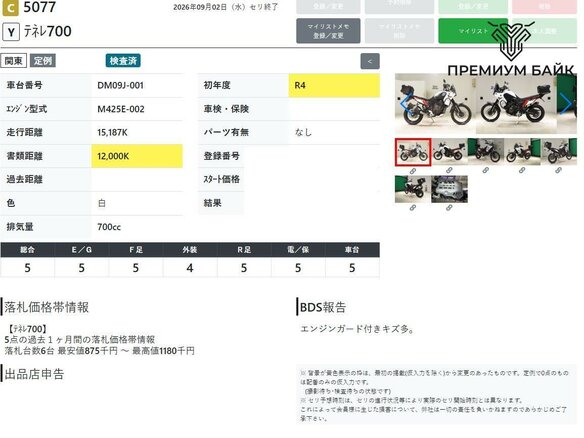
Task: Click the link icon under the fifth thumbnail
Action: point(558,171)
